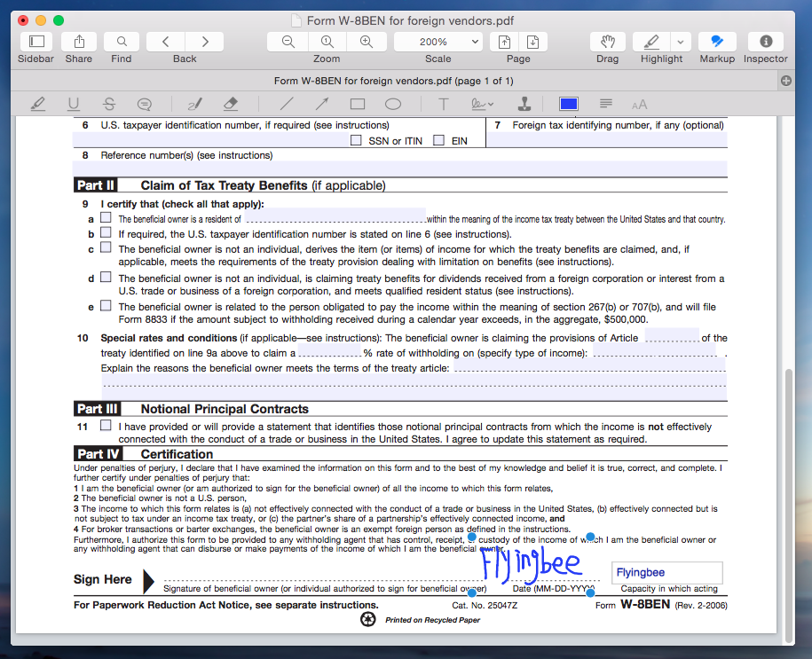Toggle the Markup toolbar
Screen dimensions: 812x659
coord(717,42)
